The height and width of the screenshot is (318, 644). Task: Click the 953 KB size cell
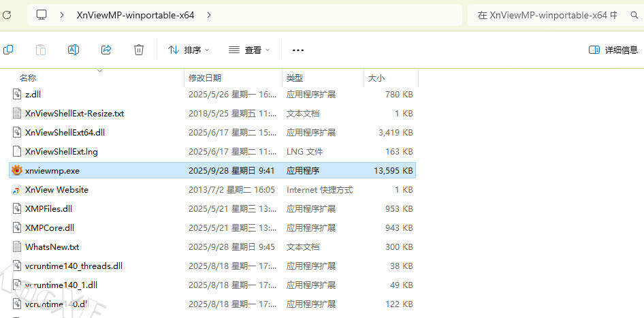[399, 209]
